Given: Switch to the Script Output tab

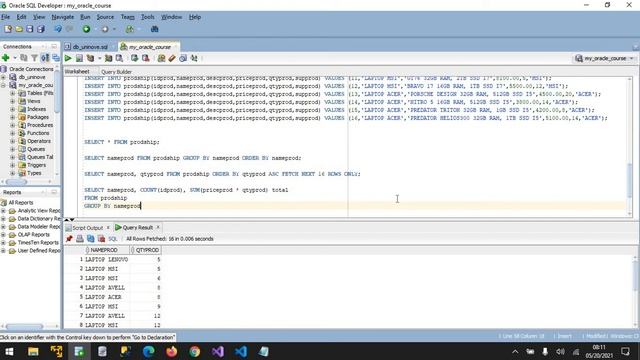Looking at the screenshot, I should click(x=87, y=228).
